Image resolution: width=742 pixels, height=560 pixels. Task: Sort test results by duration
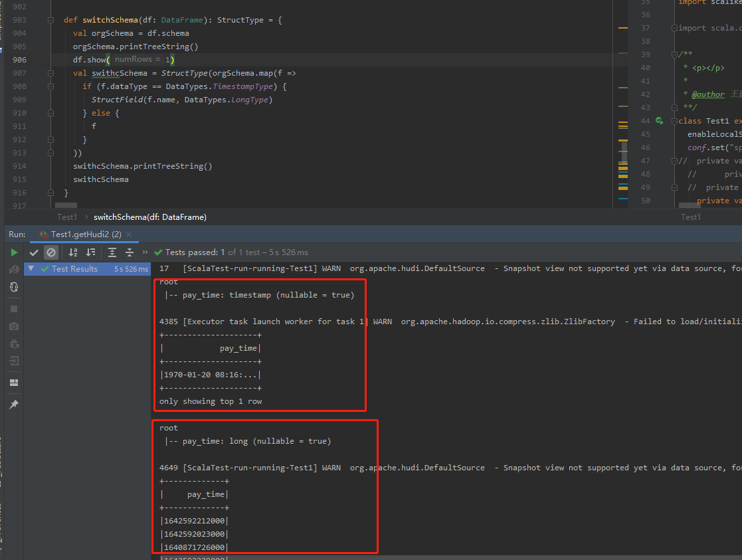click(90, 252)
